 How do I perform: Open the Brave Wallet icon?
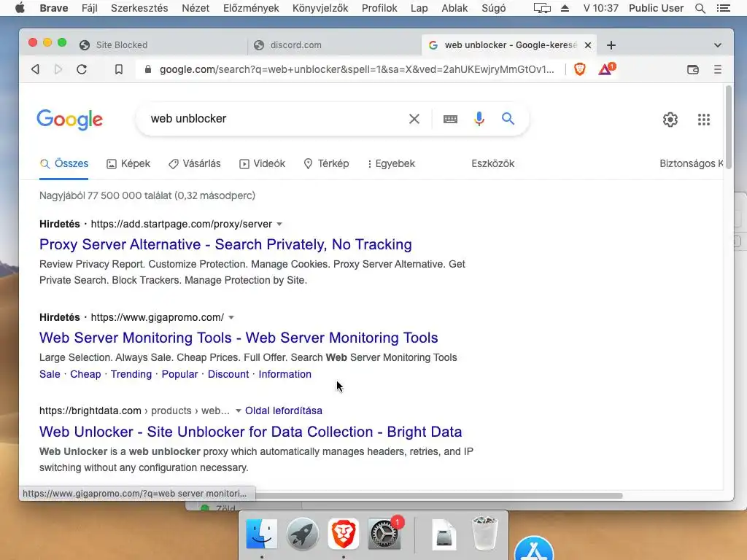[x=693, y=69]
